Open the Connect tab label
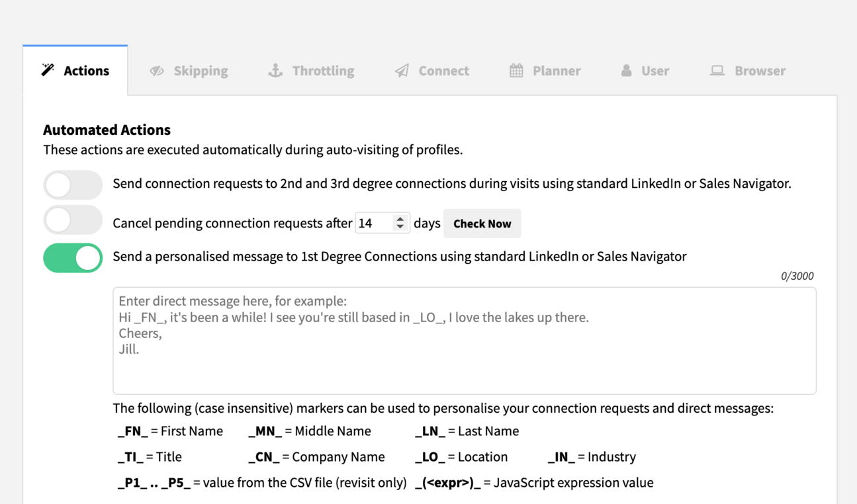The image size is (857, 504). (x=443, y=71)
